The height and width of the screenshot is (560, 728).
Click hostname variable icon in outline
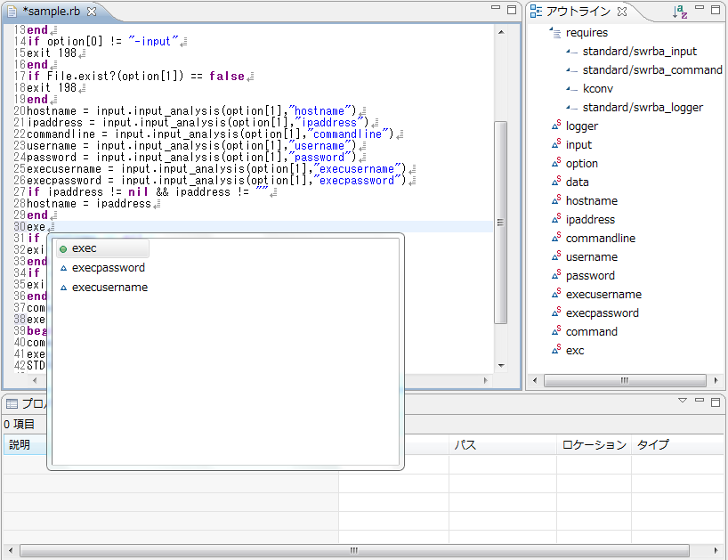[x=555, y=201]
